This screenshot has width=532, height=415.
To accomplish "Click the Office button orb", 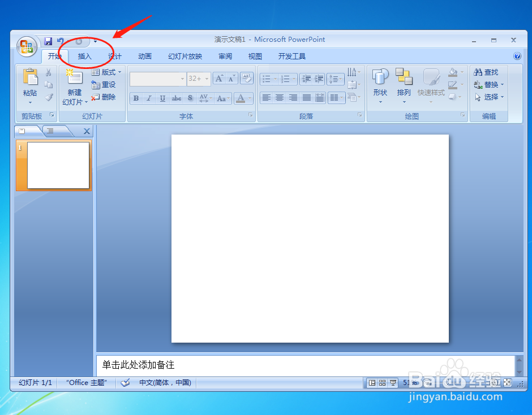I will (27, 46).
